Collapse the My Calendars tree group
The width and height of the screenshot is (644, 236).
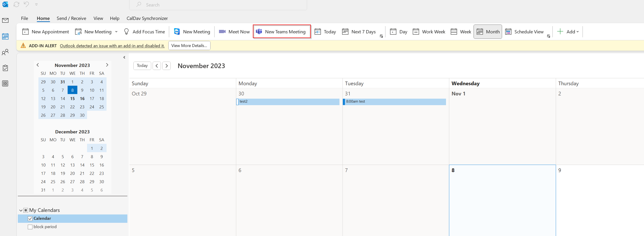tap(21, 210)
